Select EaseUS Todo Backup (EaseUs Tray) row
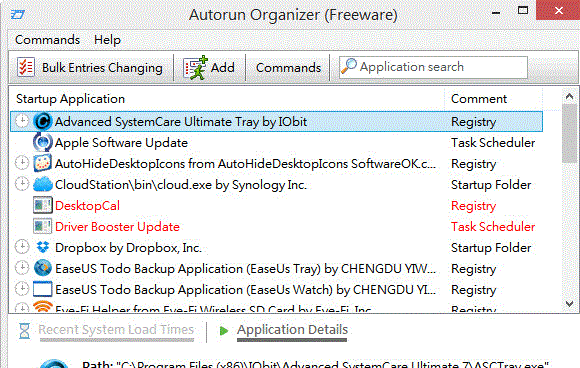The image size is (580, 368). click(276, 269)
